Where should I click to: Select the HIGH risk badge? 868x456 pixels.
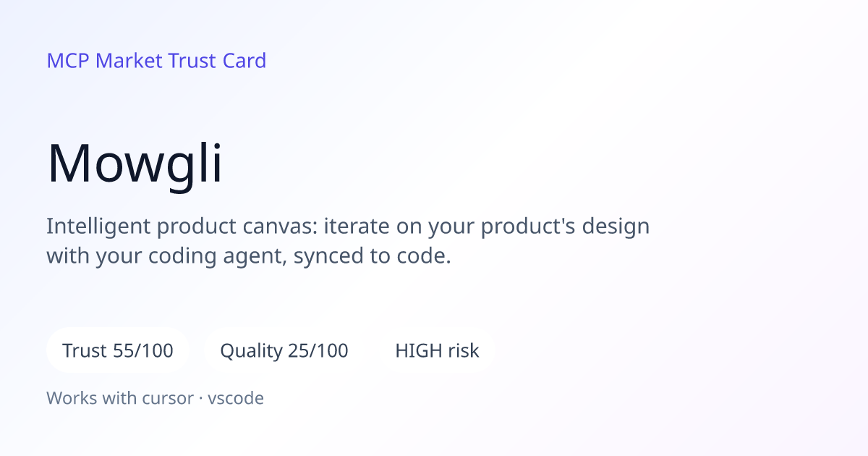click(x=437, y=351)
